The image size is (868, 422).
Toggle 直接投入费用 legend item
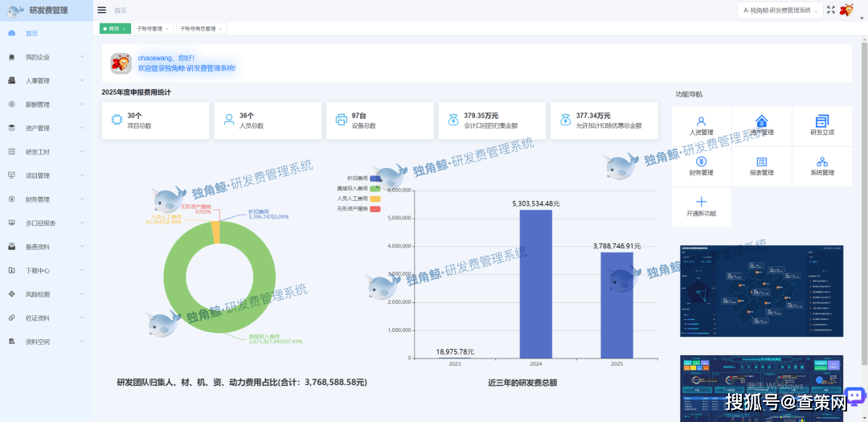point(375,188)
